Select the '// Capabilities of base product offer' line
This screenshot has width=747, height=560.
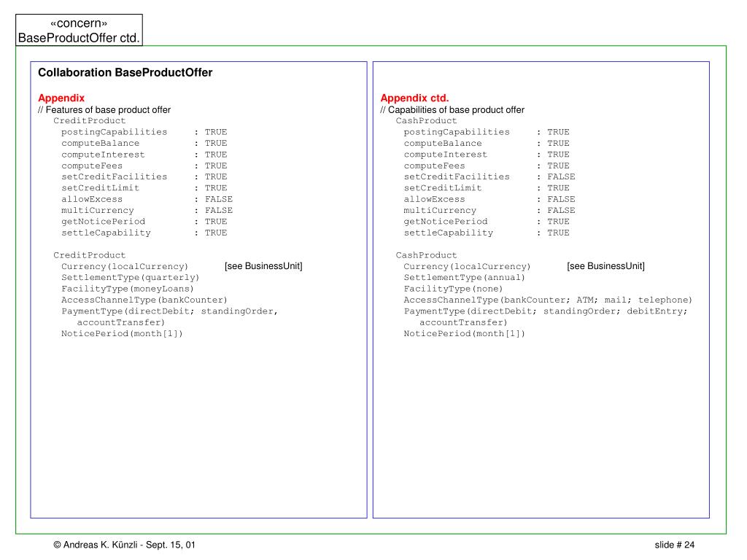coord(452,110)
